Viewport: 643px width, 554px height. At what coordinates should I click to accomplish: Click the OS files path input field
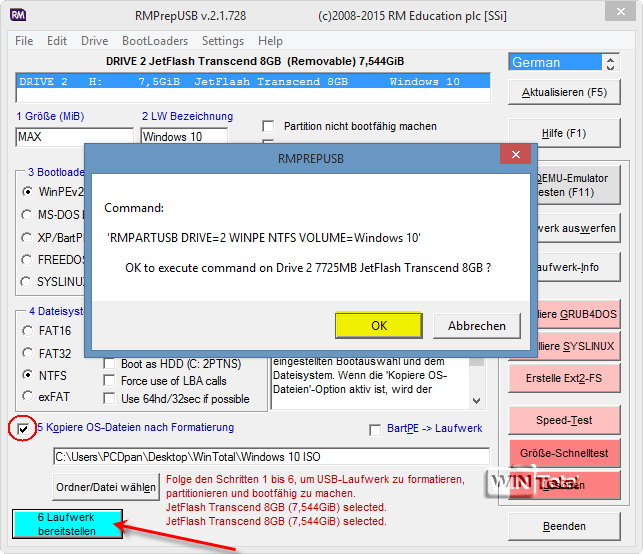271,456
